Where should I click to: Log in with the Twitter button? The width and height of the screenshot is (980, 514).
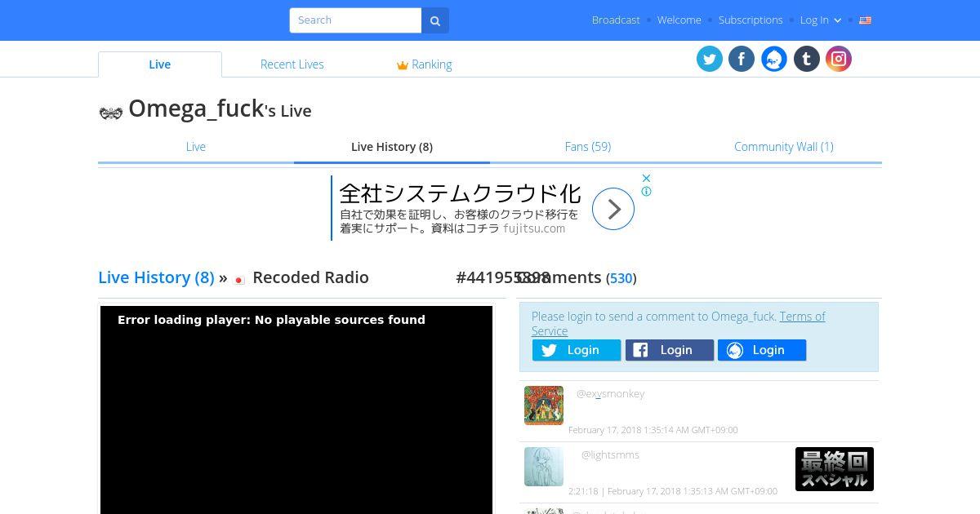pyautogui.click(x=577, y=350)
